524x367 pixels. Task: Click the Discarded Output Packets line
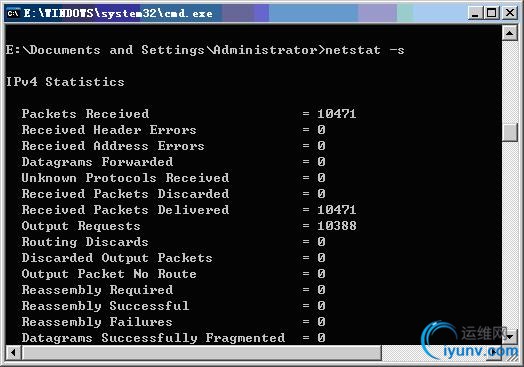click(x=174, y=258)
